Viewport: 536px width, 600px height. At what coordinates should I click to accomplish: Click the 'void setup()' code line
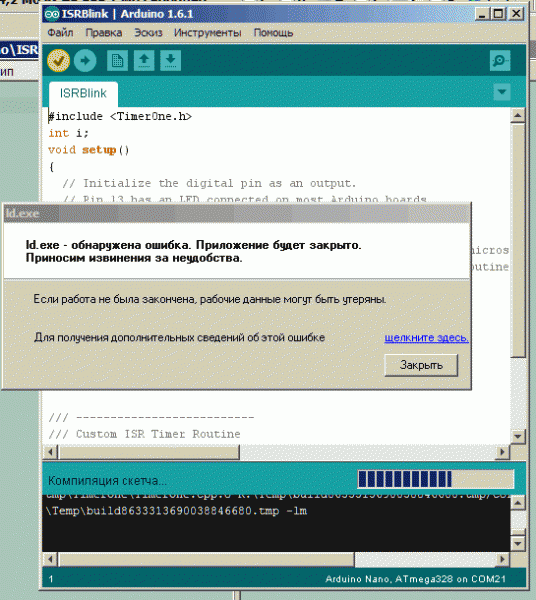pos(89,150)
